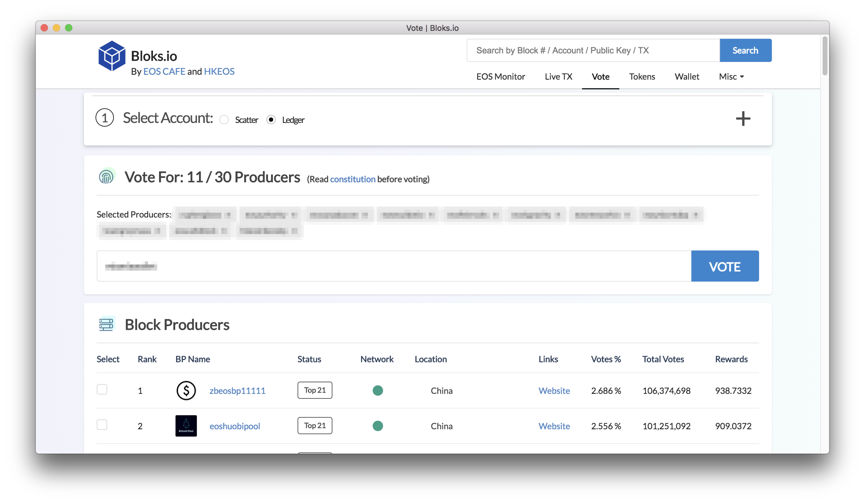The image size is (865, 504).
Task: Click the fingerprint icon beside Vote For
Action: pyautogui.click(x=106, y=177)
